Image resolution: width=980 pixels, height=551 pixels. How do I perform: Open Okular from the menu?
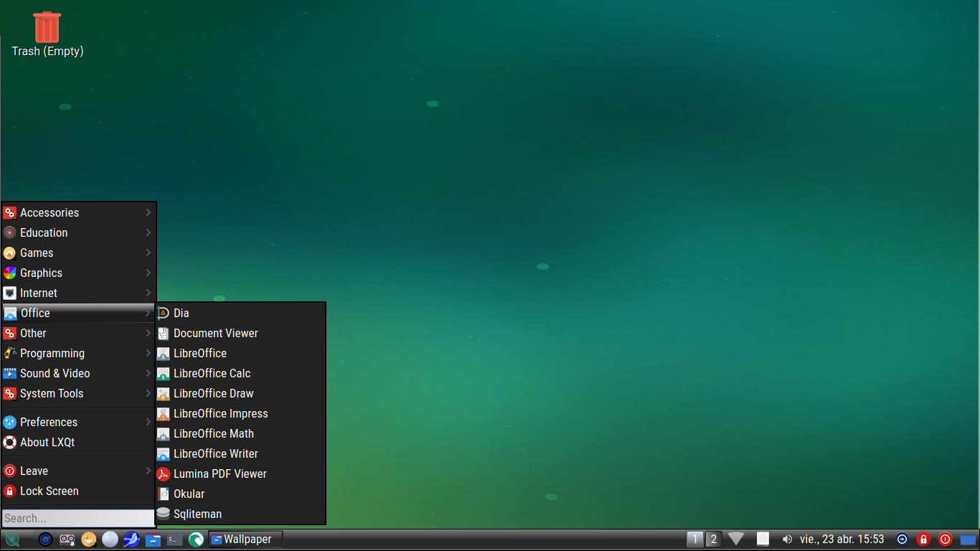click(241, 494)
